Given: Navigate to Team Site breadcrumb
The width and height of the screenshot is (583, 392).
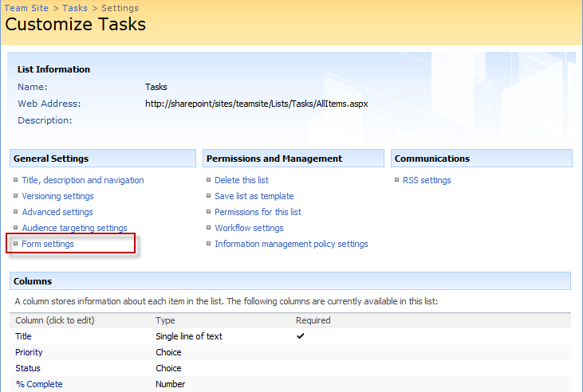Looking at the screenshot, I should 26,8.
